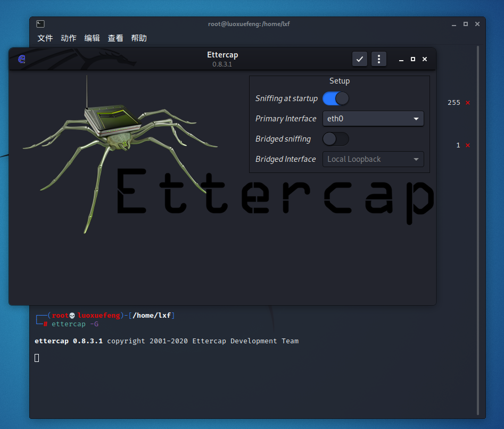
Task: Minimize the Ettercap window
Action: point(401,60)
